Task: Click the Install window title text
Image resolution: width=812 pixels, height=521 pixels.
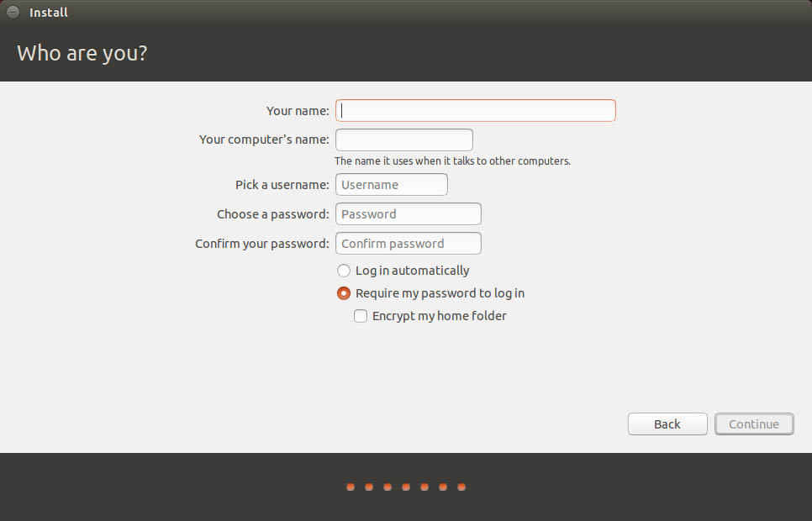Action: click(49, 13)
